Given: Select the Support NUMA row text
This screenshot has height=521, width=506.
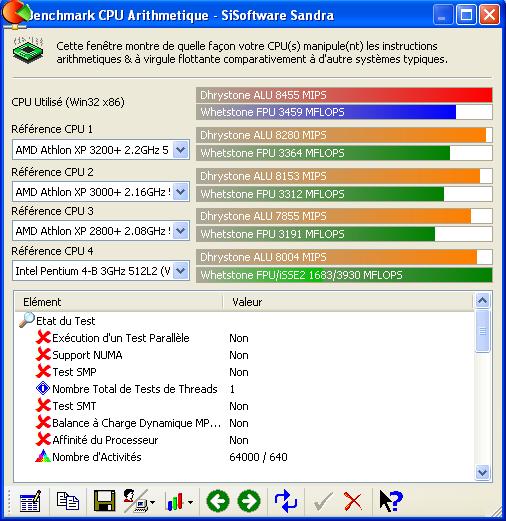Looking at the screenshot, I should [x=87, y=355].
